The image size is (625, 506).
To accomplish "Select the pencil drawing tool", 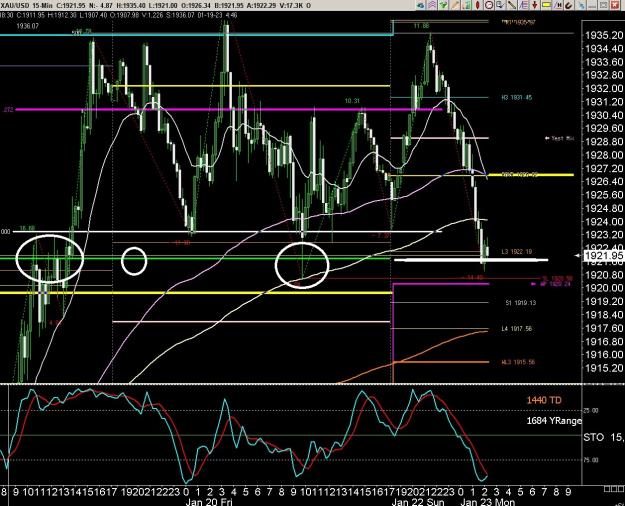I will (x=455, y=5).
